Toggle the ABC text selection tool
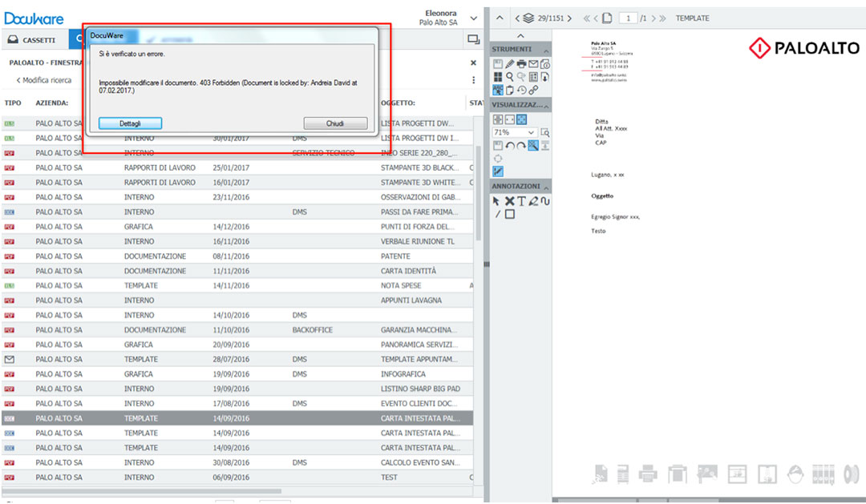This screenshot has width=866, height=504. (x=498, y=90)
